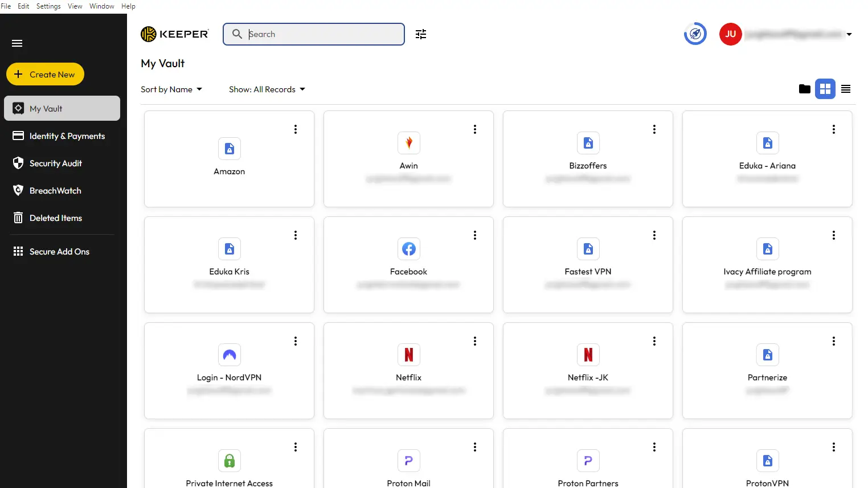Open the JU account avatar
868x488 pixels.
[x=731, y=34]
